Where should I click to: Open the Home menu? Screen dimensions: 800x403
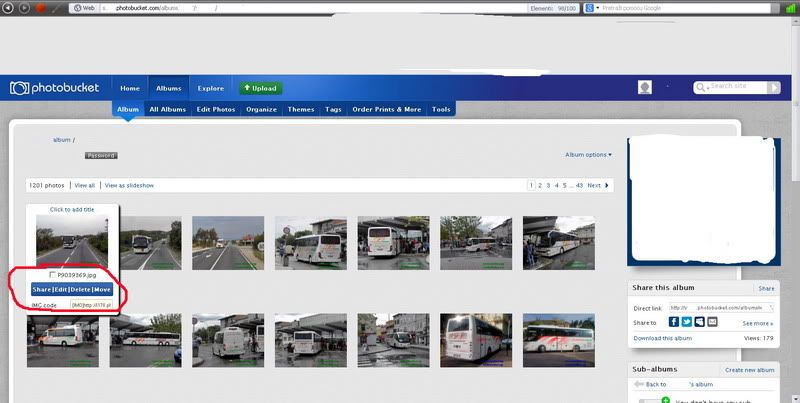(130, 88)
